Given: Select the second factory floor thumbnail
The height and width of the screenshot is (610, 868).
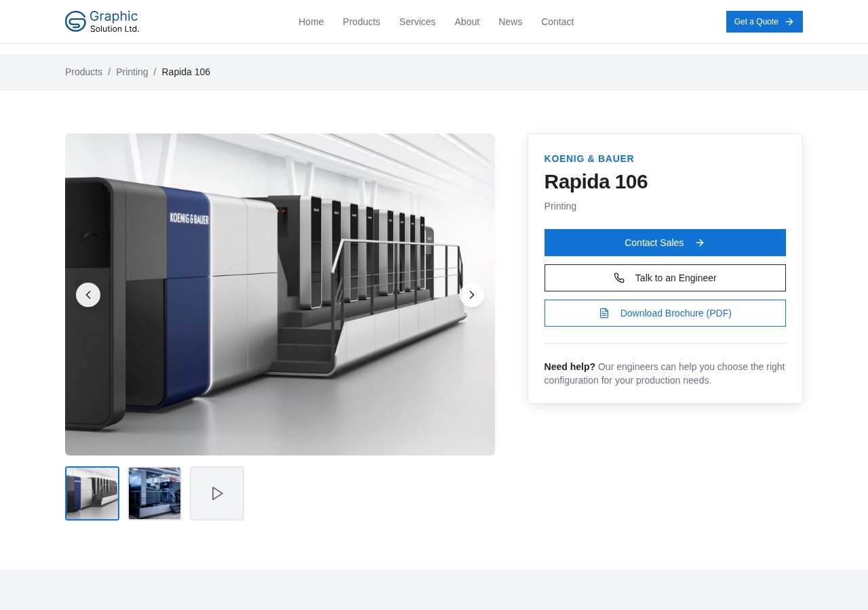Looking at the screenshot, I should click(x=155, y=493).
